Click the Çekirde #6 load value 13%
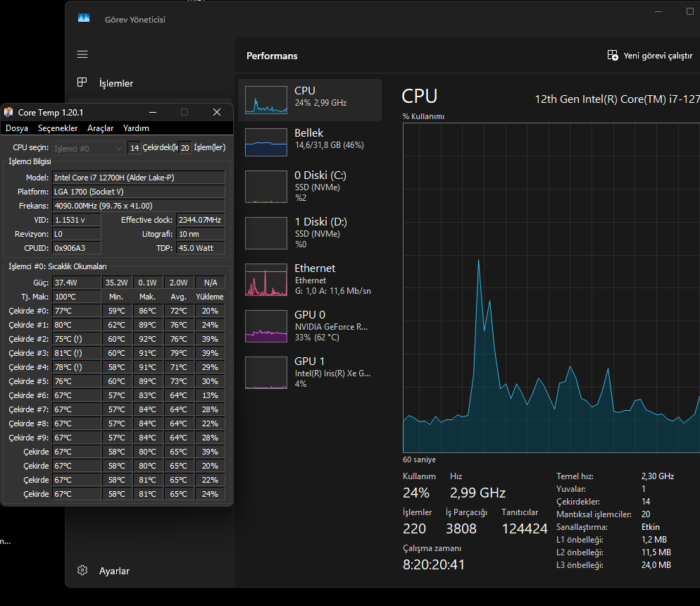Screen dimensions: 700x606 [x=210, y=395]
